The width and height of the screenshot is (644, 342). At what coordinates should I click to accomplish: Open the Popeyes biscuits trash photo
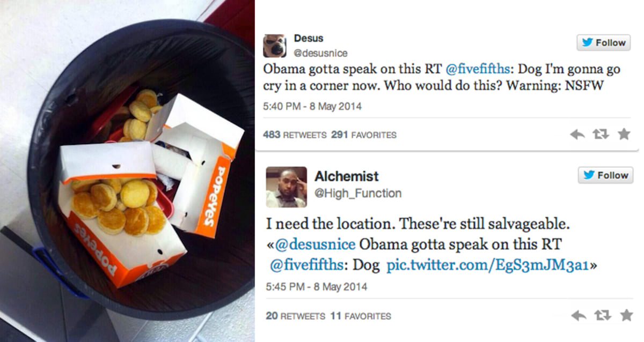tap(127, 171)
